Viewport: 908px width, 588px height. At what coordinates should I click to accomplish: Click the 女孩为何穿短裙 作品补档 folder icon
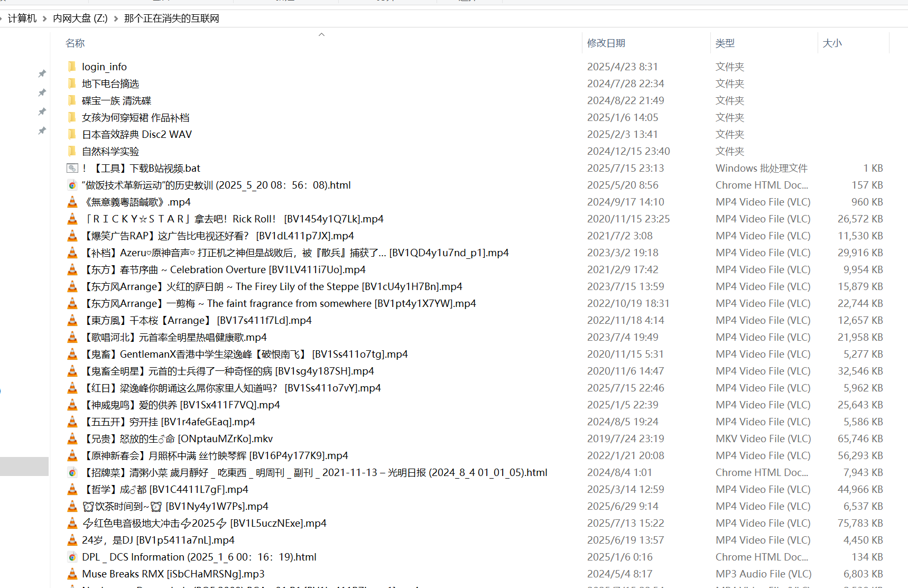(72, 117)
